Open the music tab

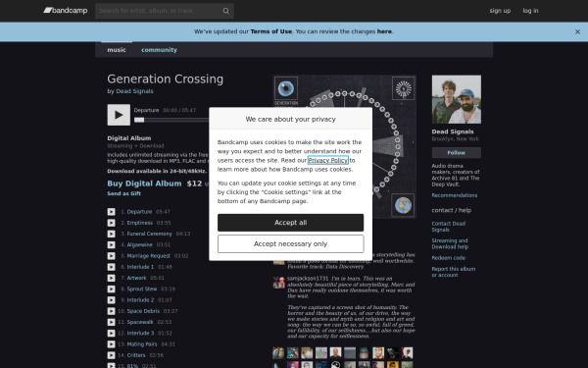pos(117,50)
